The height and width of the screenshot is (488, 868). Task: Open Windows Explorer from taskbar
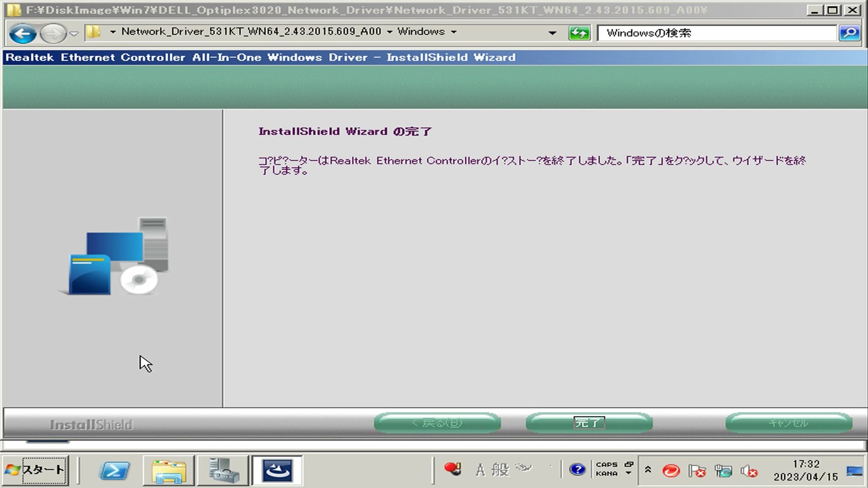coord(169,471)
